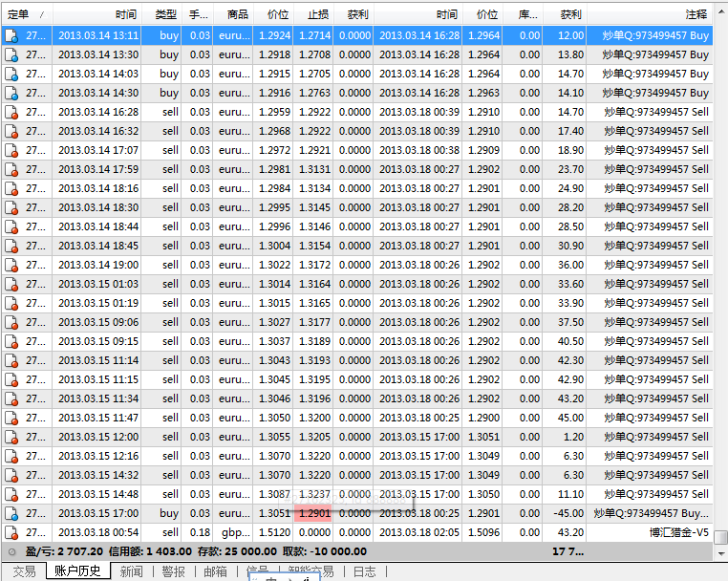Click the order icon of the 2013.03.14 14:30 buy row
This screenshot has width=728, height=581.
[11, 93]
